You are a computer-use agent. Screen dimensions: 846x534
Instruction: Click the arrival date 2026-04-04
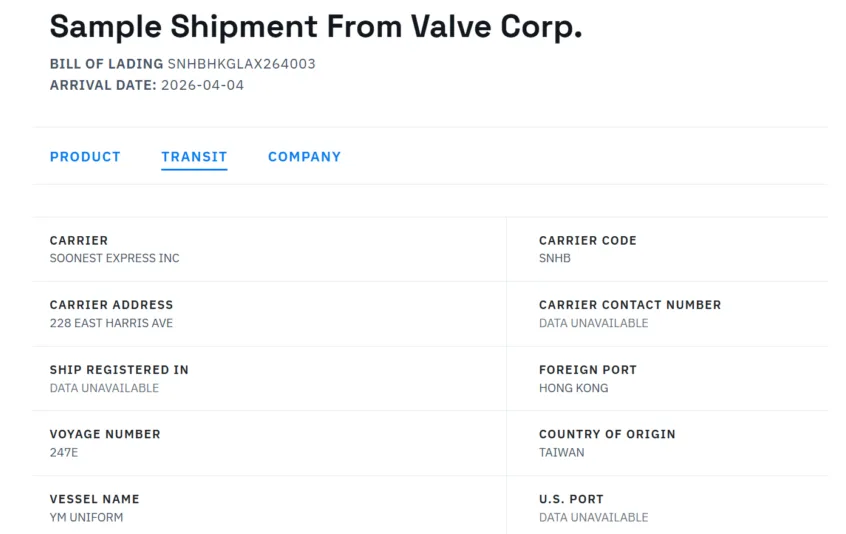click(201, 85)
